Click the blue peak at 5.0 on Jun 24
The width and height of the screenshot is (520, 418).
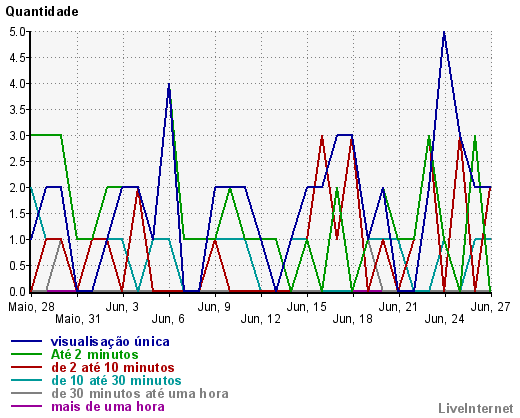(444, 33)
